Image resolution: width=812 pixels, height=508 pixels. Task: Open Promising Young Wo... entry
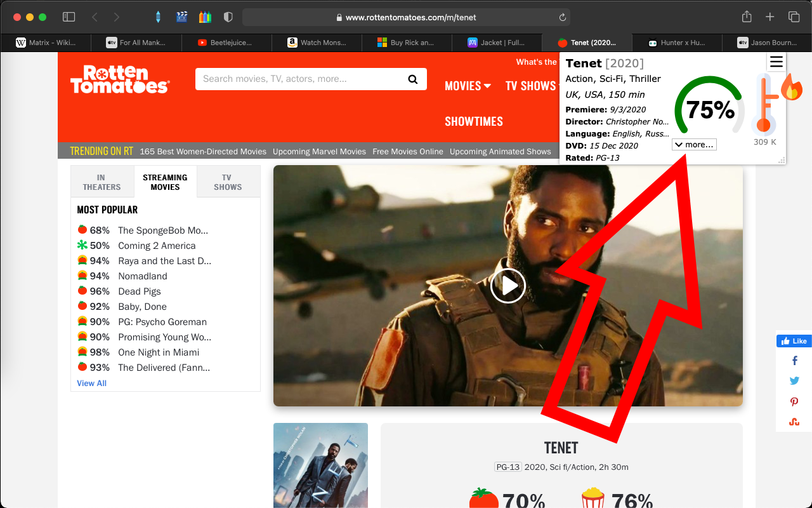pos(165,337)
